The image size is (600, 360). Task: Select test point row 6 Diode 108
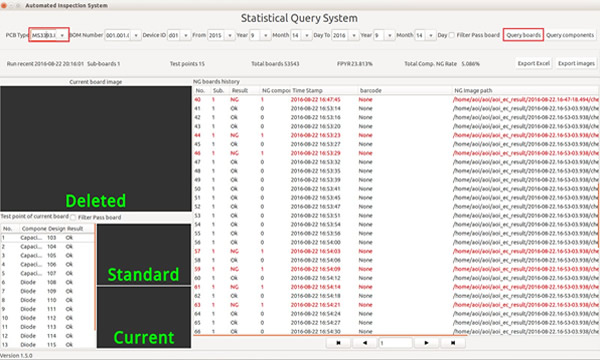47,282
